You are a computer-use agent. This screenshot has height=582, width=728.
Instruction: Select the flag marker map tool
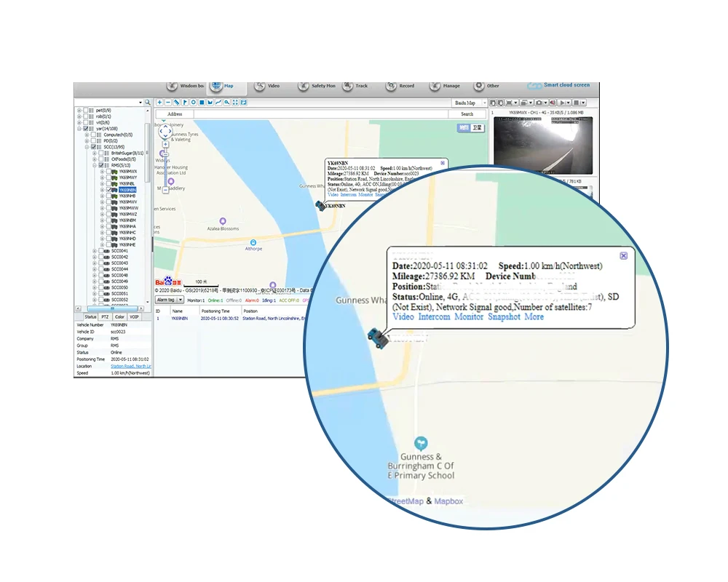(185, 103)
